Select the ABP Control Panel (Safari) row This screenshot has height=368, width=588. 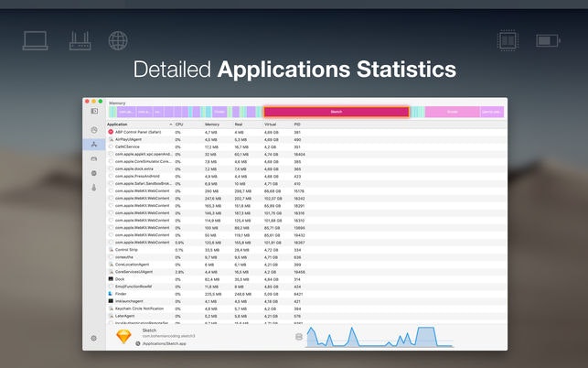(306, 132)
